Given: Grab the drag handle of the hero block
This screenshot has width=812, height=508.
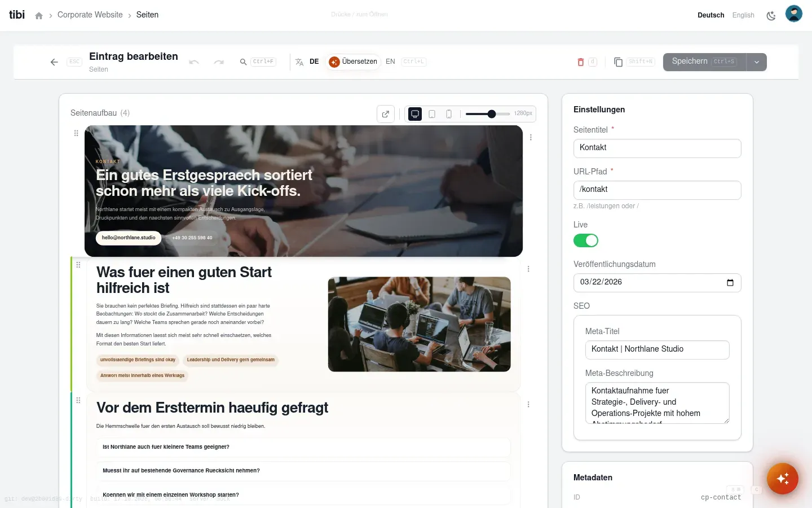Looking at the screenshot, I should pos(76,133).
